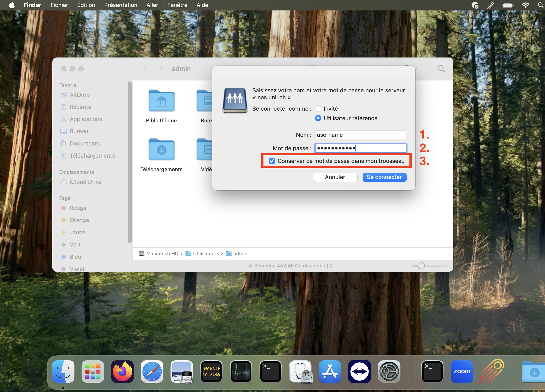545x392 pixels.
Task: Select Utilisateur référencé radio button
Action: click(318, 118)
